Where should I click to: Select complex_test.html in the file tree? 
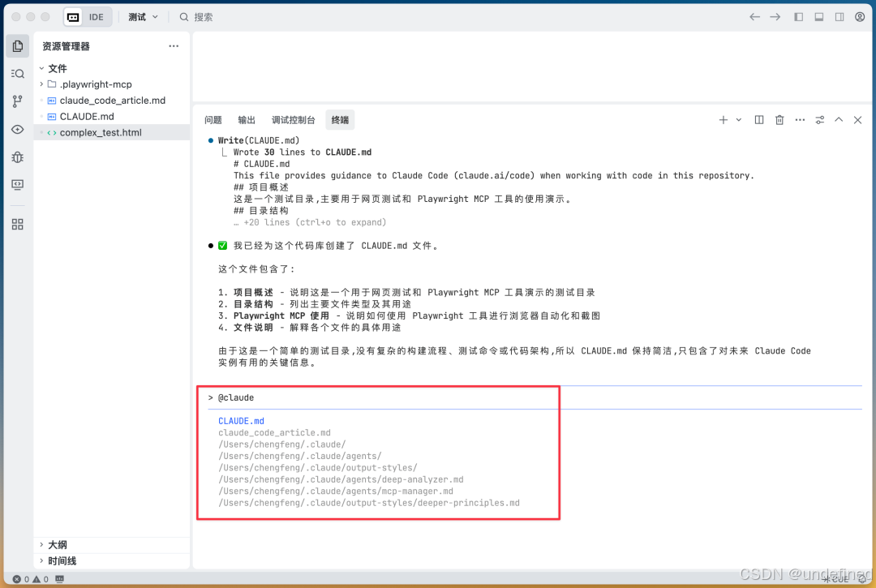coord(112,132)
